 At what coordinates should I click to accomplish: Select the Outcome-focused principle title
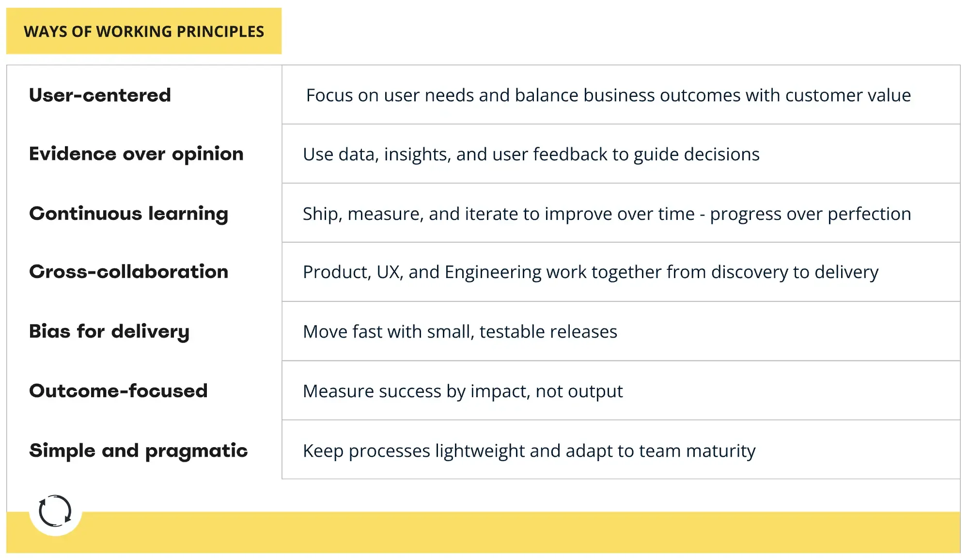(118, 391)
